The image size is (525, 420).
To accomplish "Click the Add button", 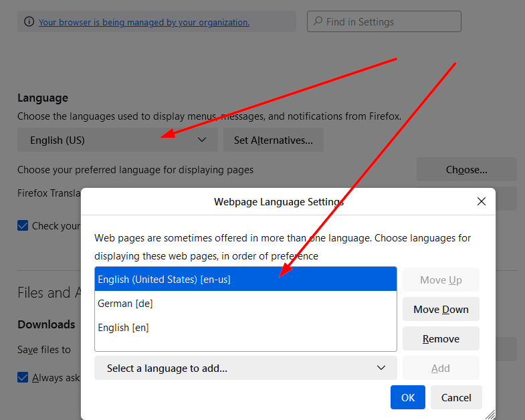I will pyautogui.click(x=441, y=368).
